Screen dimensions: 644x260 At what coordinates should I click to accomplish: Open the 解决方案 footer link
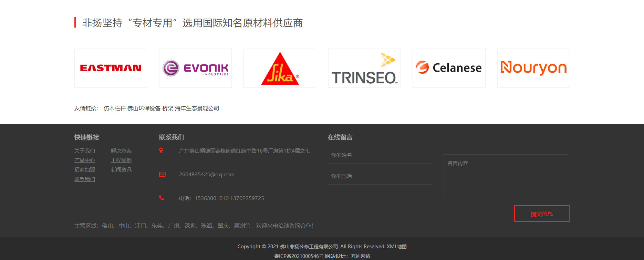[121, 151]
